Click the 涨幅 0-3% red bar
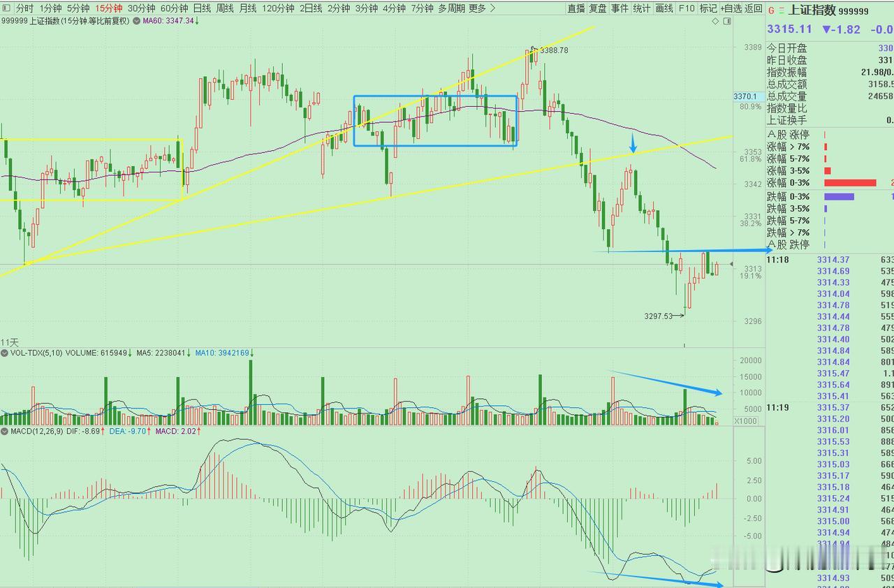 (850, 183)
